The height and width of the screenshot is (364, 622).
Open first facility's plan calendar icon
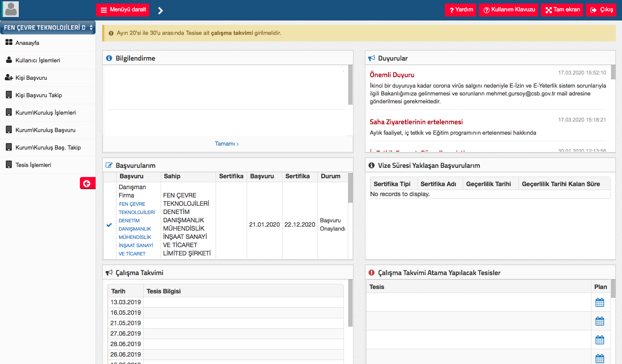coord(600,302)
